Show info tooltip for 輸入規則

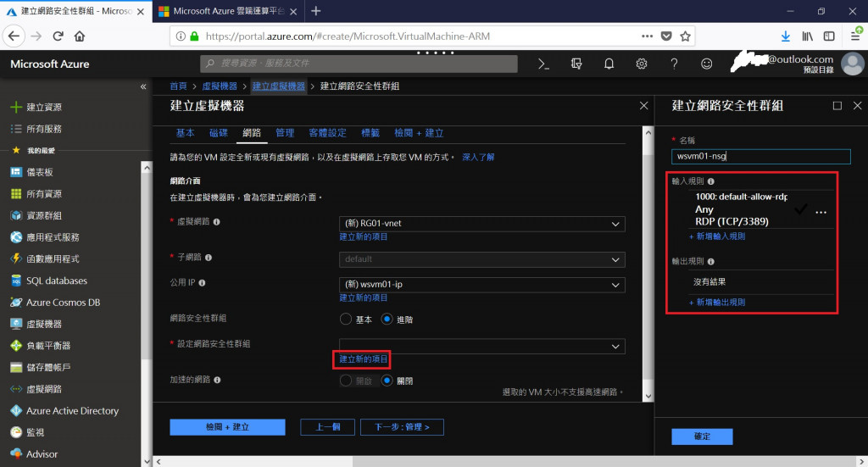(x=711, y=181)
